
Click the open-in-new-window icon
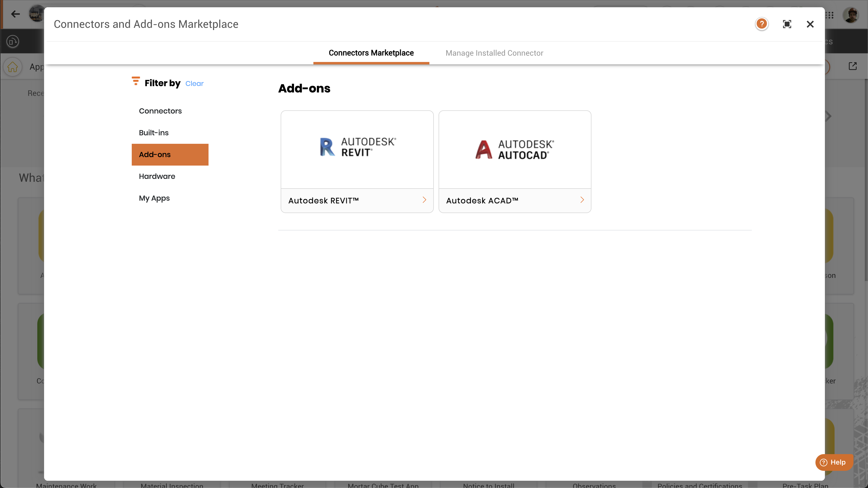(x=852, y=66)
